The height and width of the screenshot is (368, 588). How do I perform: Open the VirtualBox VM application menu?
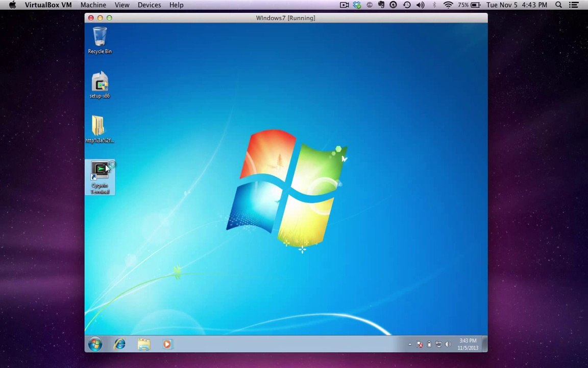(48, 5)
